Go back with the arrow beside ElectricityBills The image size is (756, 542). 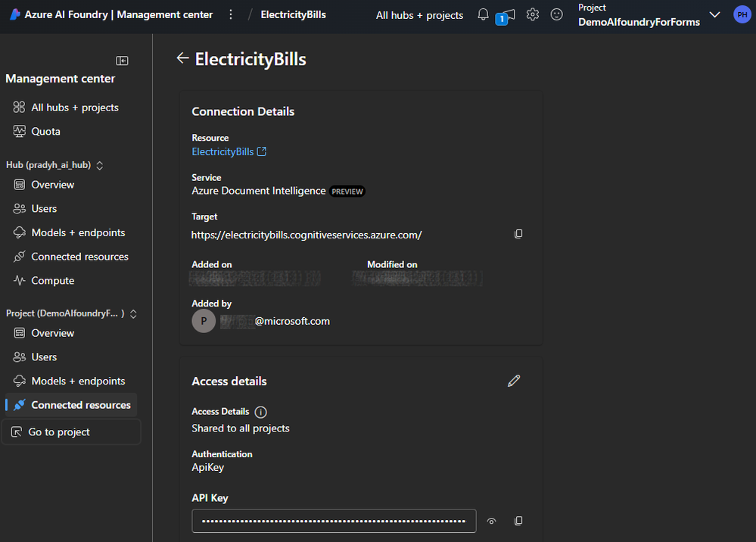(x=182, y=58)
